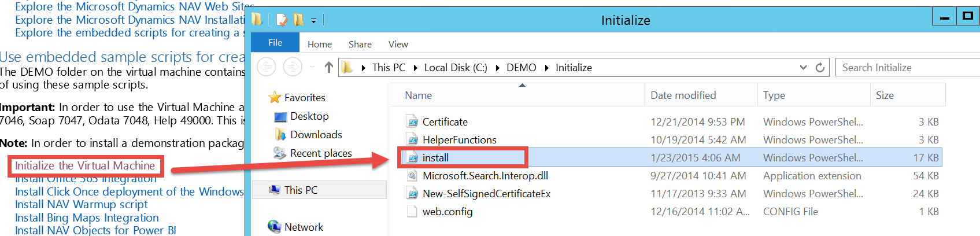Select the Microsoft.Search.Interop.dll file
This screenshot has width=980, height=236.
(485, 176)
